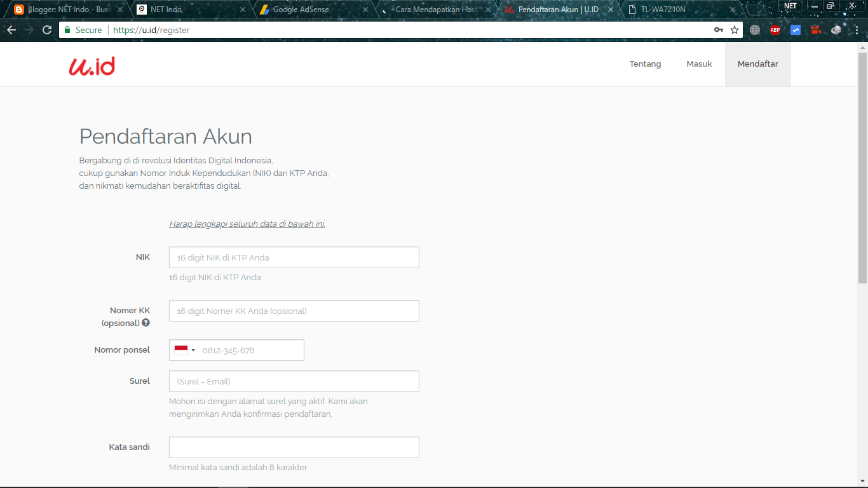868x488 pixels.
Task: Open the Chrome three-dot menu
Action: coord(857,30)
